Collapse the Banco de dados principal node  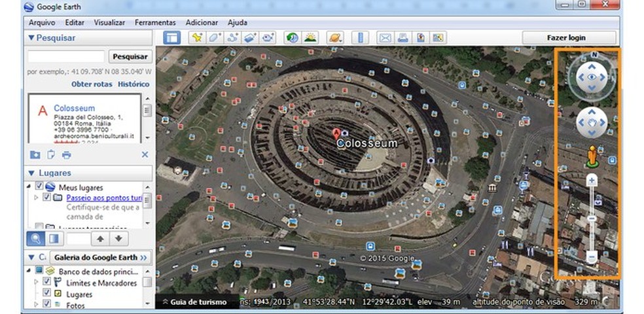(x=29, y=270)
